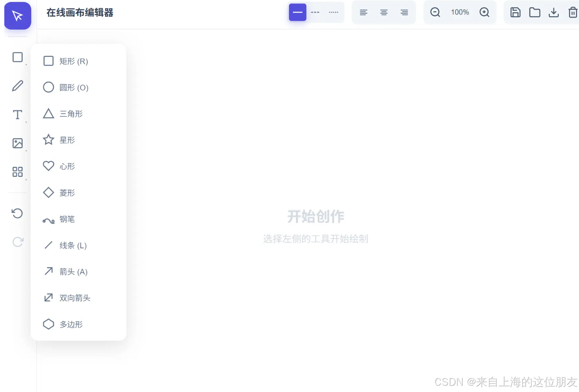
Task: Click the Download export icon
Action: 554,12
